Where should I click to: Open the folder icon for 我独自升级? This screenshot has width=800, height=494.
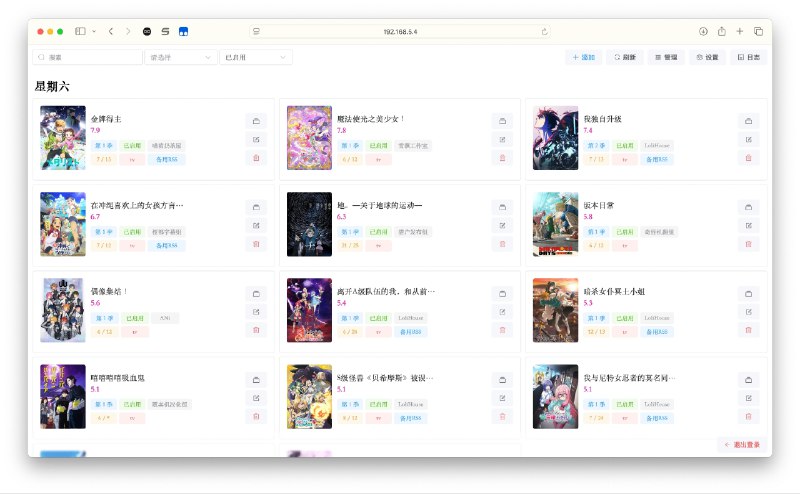[748, 121]
